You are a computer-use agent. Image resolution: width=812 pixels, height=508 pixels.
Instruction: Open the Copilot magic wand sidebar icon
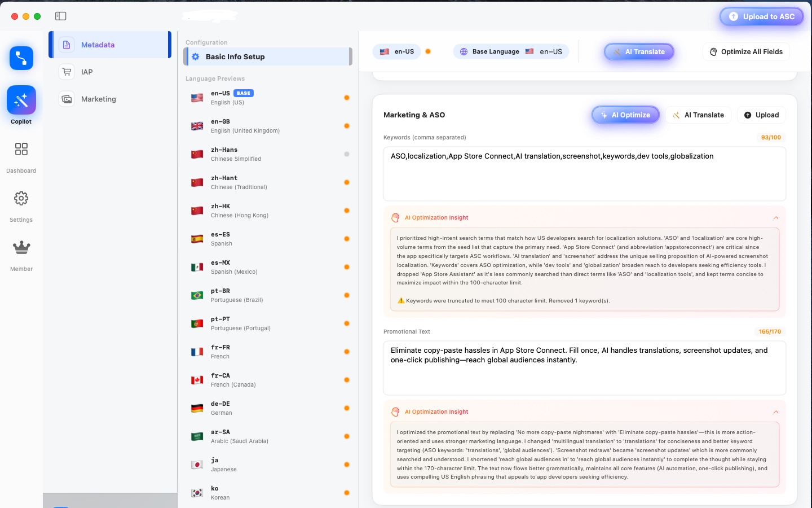21,100
